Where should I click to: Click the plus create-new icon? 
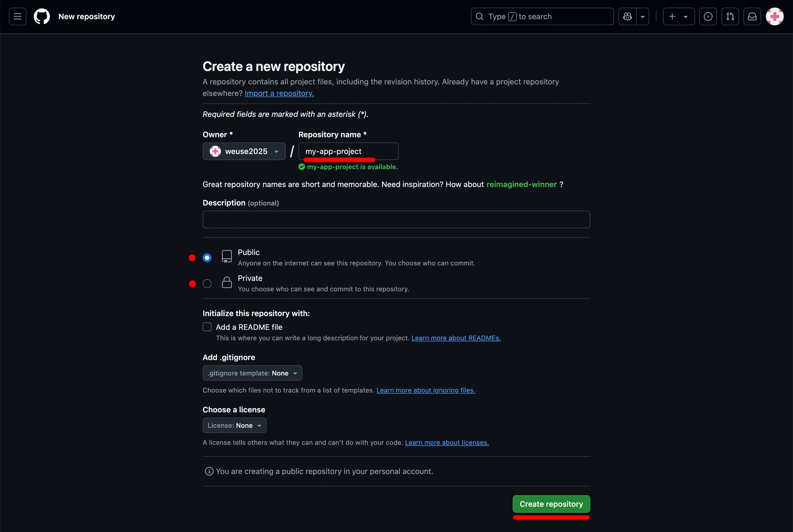click(673, 17)
